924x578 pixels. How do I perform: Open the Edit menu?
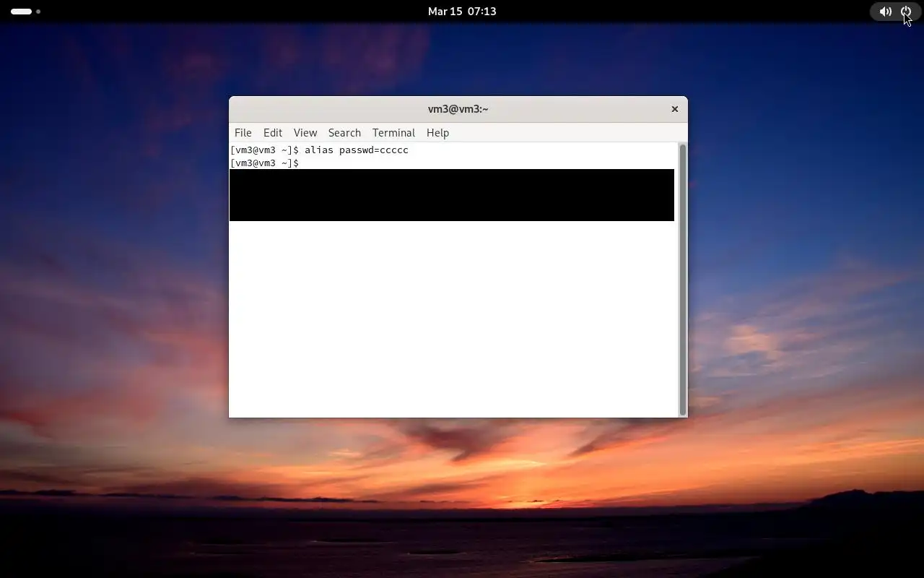pyautogui.click(x=273, y=133)
